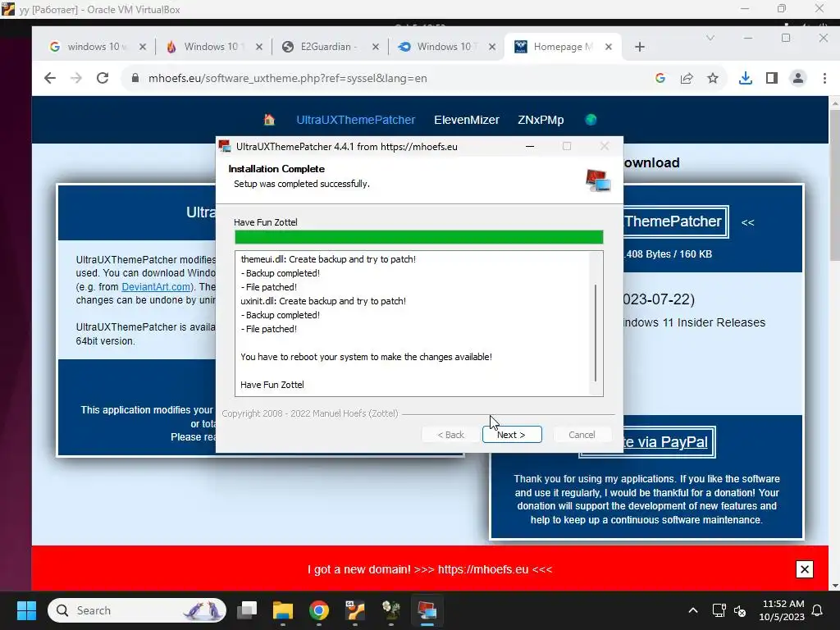Close the E2Guardian tab
This screenshot has width=840, height=630.
tap(376, 47)
